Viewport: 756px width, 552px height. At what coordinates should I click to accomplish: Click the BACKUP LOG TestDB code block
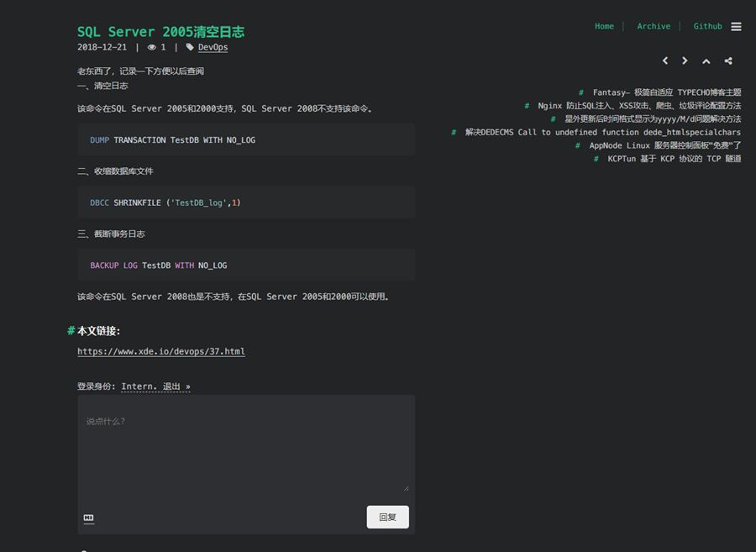coord(246,265)
